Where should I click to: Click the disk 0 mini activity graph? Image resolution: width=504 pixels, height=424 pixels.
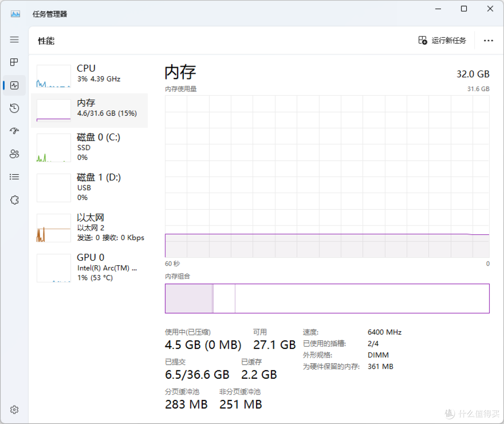[x=54, y=148]
